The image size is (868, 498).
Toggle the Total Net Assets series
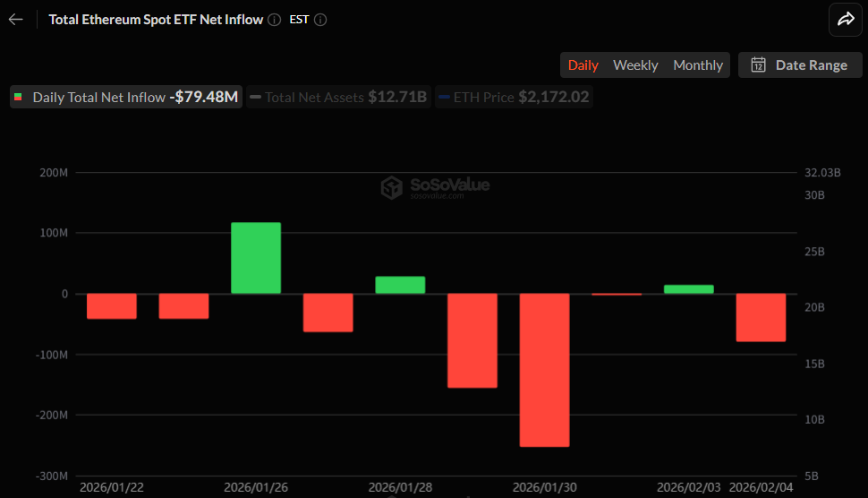tap(338, 98)
